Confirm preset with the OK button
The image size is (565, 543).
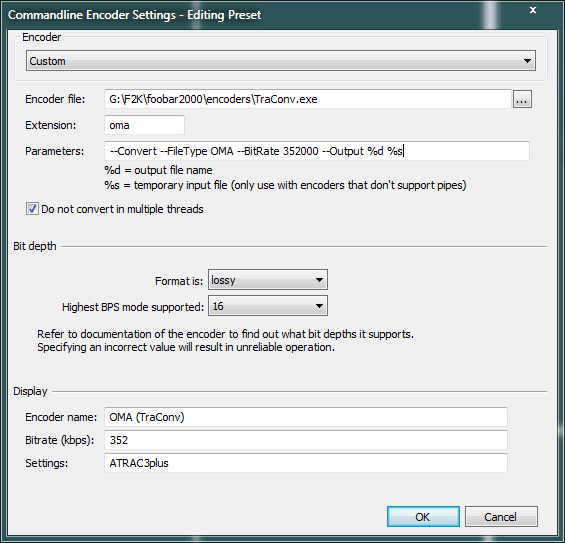coord(423,517)
